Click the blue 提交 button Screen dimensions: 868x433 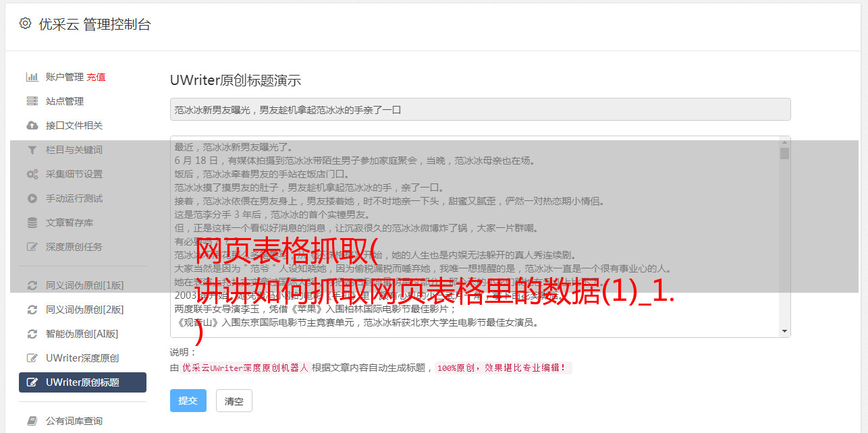coord(188,401)
